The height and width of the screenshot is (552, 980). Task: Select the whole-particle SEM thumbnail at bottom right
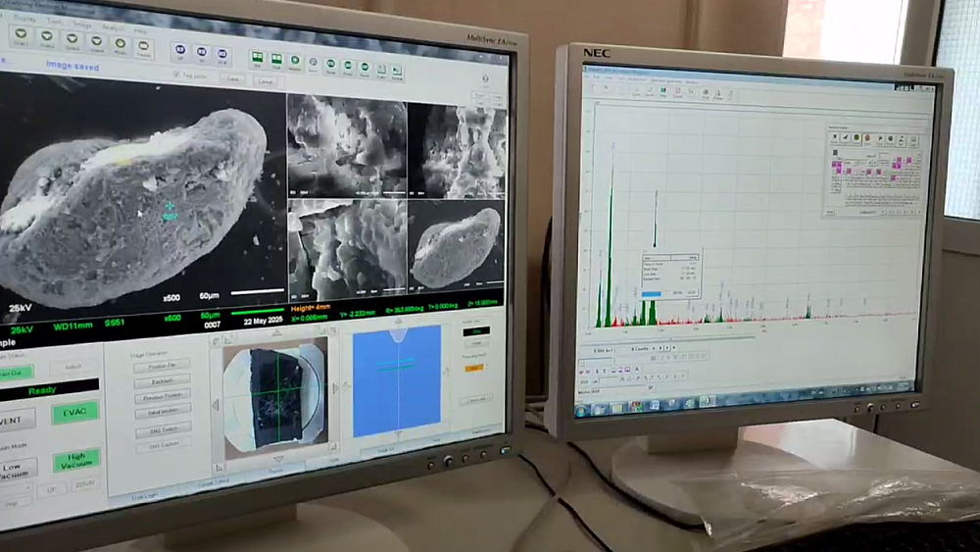455,248
